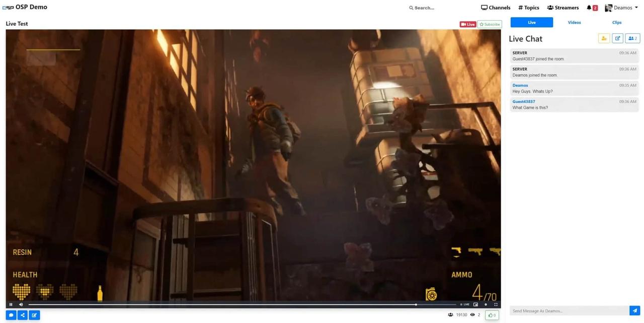
Task: Mute the video player volume
Action: 21,304
